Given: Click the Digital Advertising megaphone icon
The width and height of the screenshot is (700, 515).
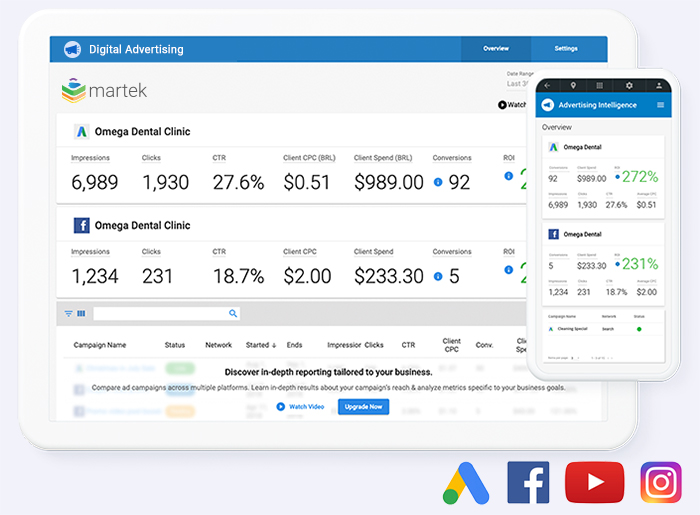Looking at the screenshot, I should (x=72, y=50).
